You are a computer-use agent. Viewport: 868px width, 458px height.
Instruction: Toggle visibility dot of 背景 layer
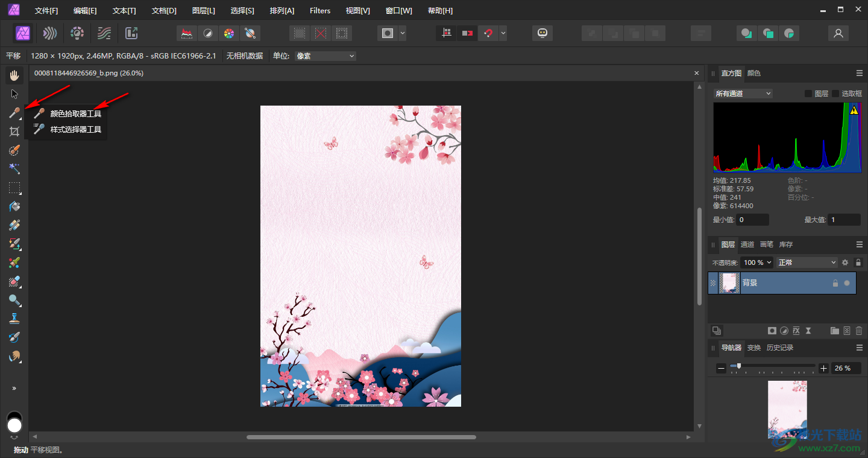847,283
